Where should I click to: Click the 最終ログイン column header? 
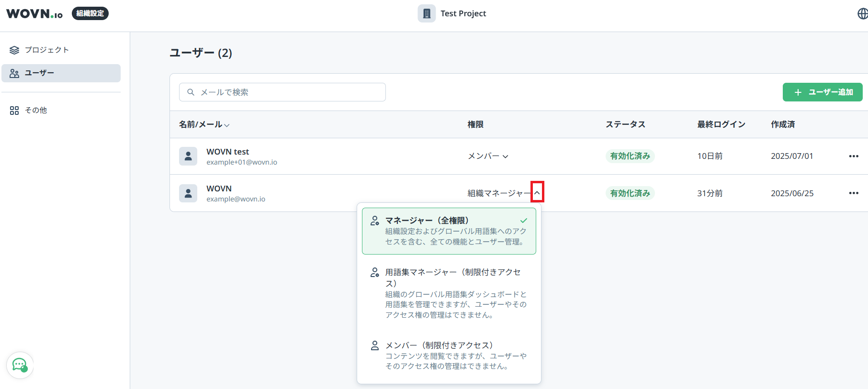tap(721, 124)
